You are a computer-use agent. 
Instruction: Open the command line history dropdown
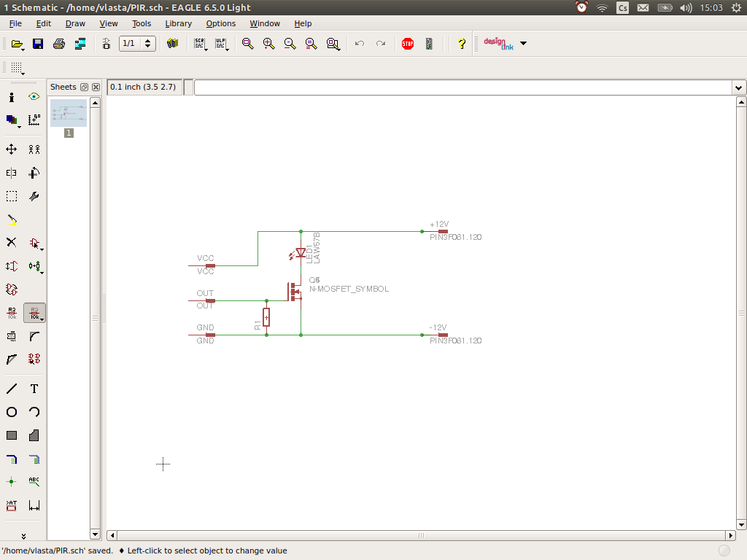(x=738, y=87)
